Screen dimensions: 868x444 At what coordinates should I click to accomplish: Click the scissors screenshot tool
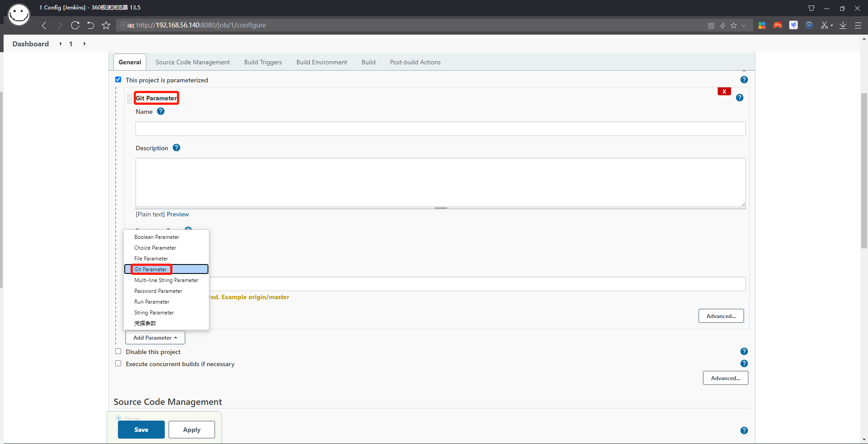point(824,25)
